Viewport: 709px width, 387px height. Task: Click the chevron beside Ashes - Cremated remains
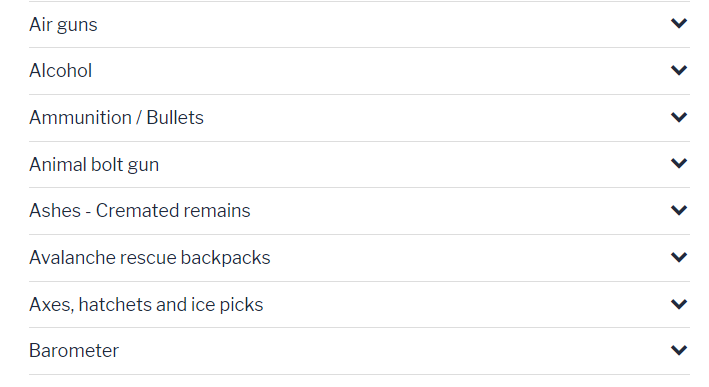tap(679, 210)
